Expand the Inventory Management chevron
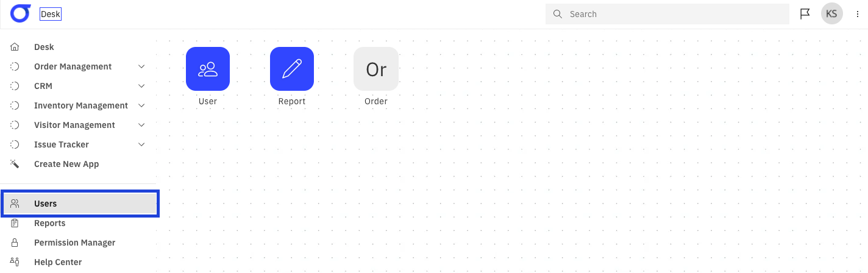Image resolution: width=868 pixels, height=273 pixels. [x=141, y=105]
